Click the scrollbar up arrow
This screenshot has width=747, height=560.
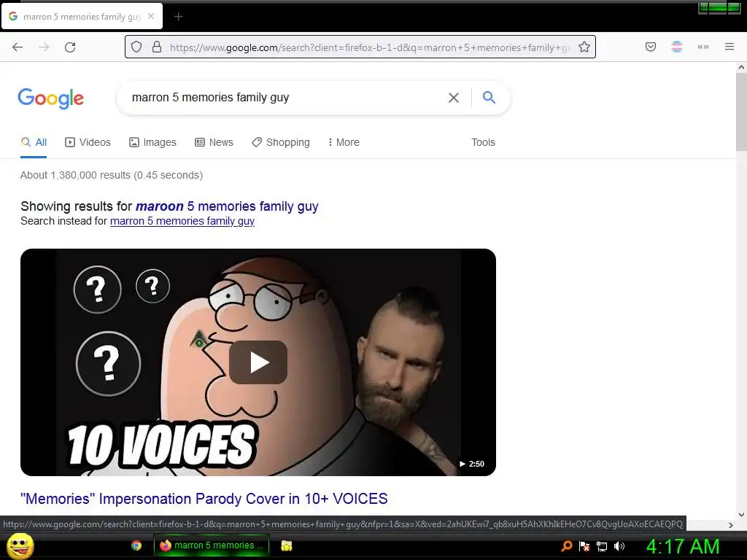click(x=741, y=68)
